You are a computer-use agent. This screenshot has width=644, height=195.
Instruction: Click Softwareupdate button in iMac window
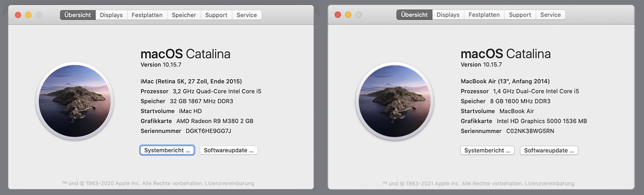[x=229, y=150]
